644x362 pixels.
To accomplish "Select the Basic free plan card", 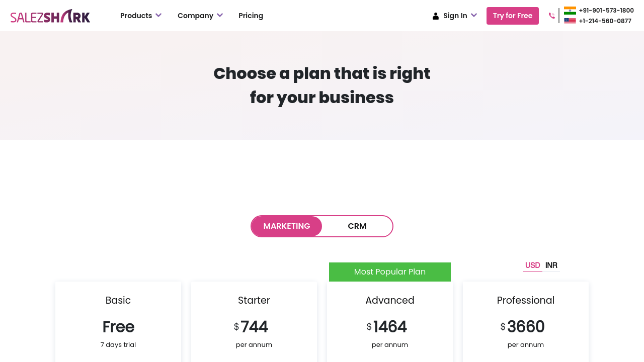I will tap(118, 322).
